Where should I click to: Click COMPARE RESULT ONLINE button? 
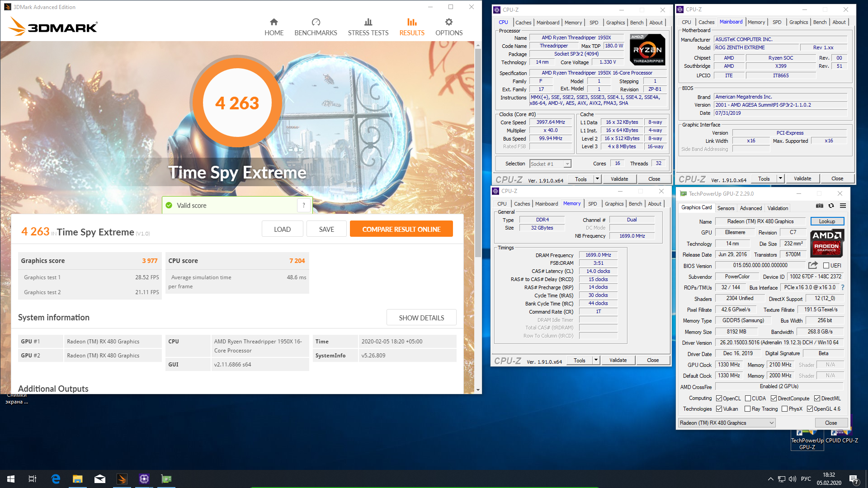click(401, 229)
